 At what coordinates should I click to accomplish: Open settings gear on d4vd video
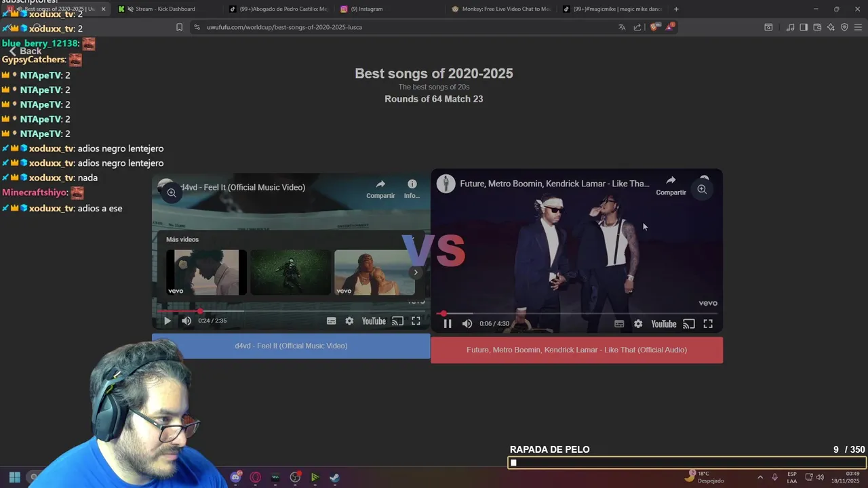tap(349, 321)
